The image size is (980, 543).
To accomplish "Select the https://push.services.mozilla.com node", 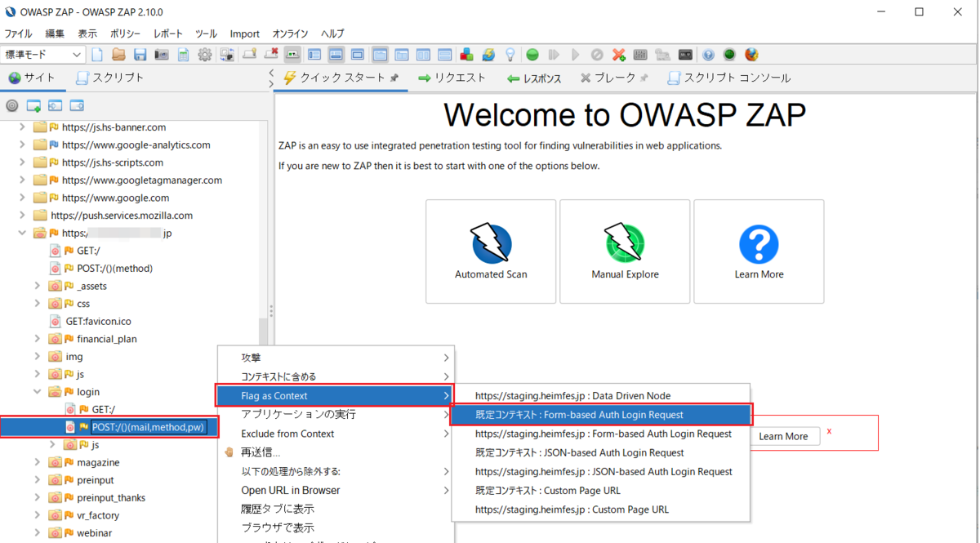I will pyautogui.click(x=122, y=216).
